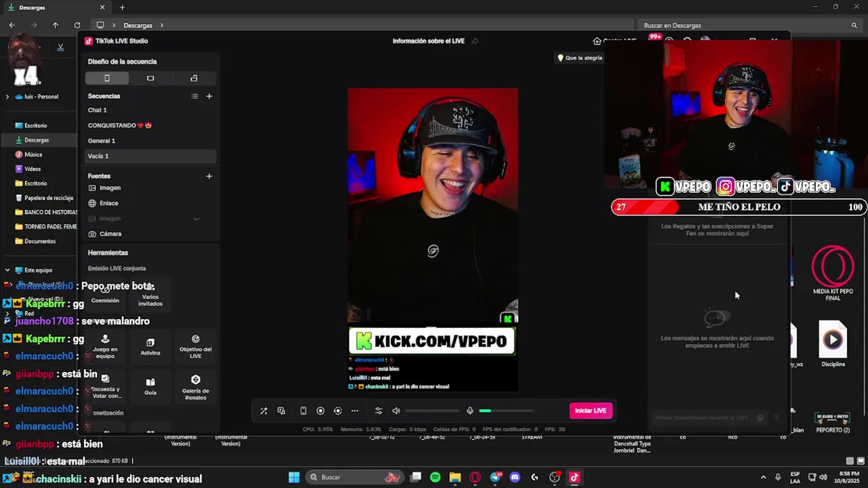The image size is (868, 488).
Task: Add a new sequence with the plus icon
Action: [209, 96]
